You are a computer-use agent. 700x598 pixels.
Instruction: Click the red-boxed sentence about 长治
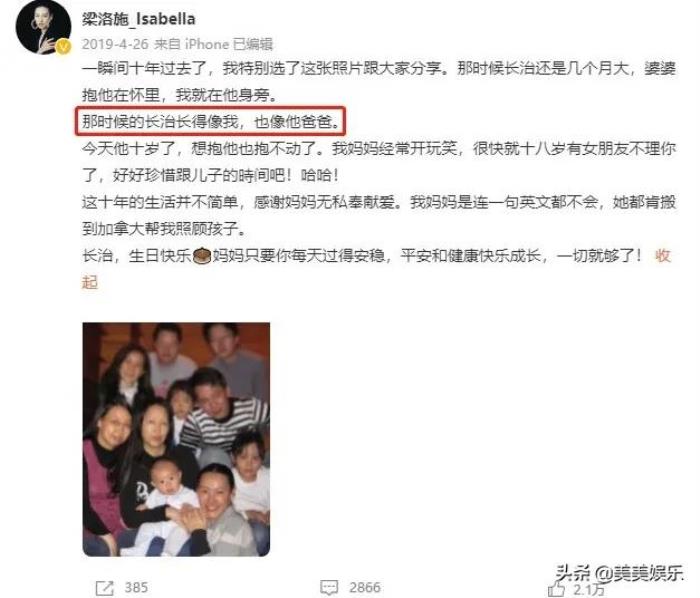pos(210,121)
